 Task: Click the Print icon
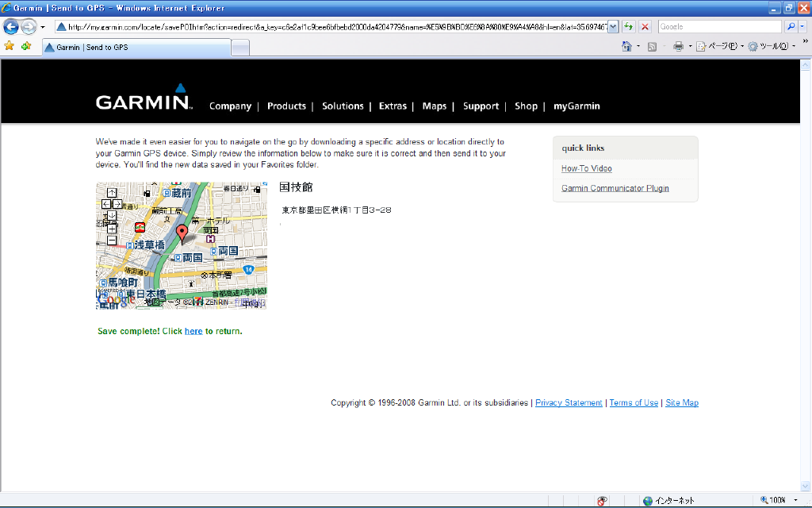[x=679, y=47]
